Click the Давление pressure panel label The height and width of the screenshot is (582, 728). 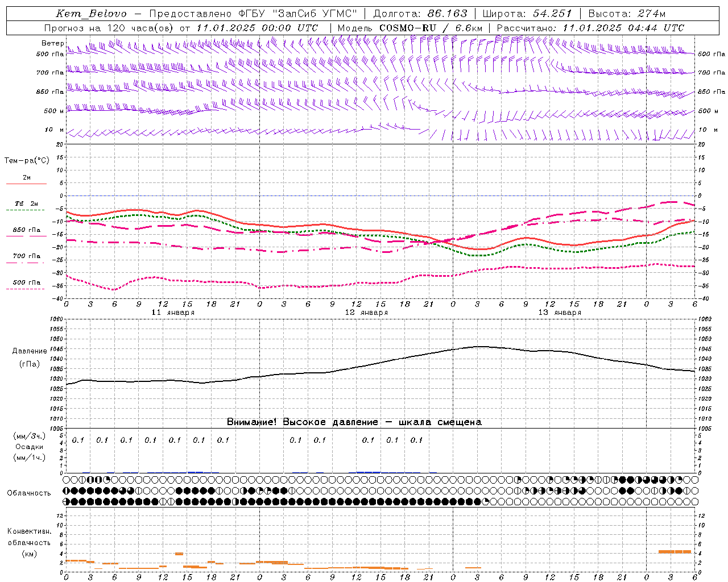click(x=30, y=351)
